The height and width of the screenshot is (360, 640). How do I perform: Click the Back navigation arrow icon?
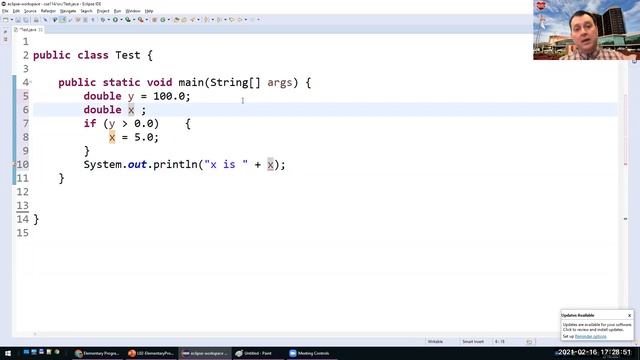tap(240, 20)
